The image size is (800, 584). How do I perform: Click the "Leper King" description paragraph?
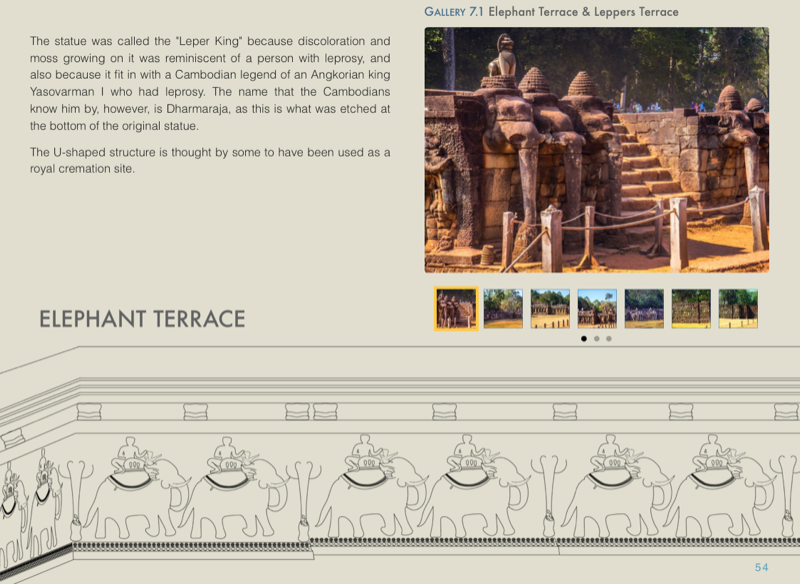tap(210, 84)
